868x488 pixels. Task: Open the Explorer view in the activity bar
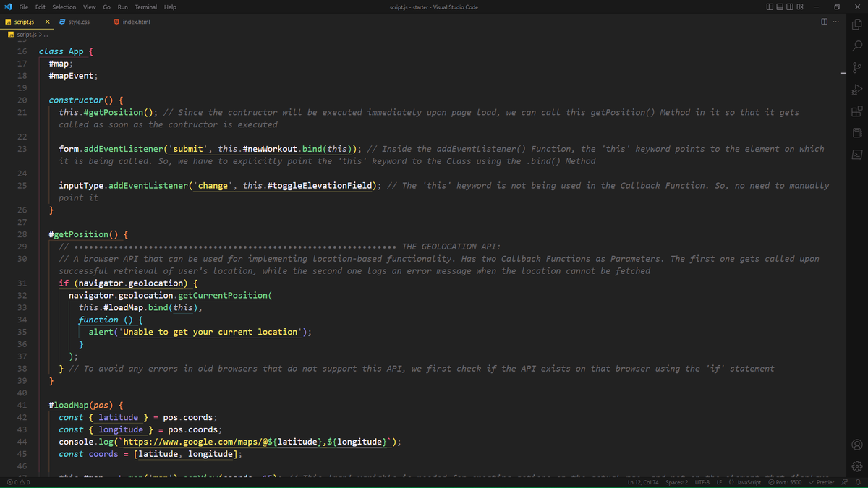pos(857,24)
